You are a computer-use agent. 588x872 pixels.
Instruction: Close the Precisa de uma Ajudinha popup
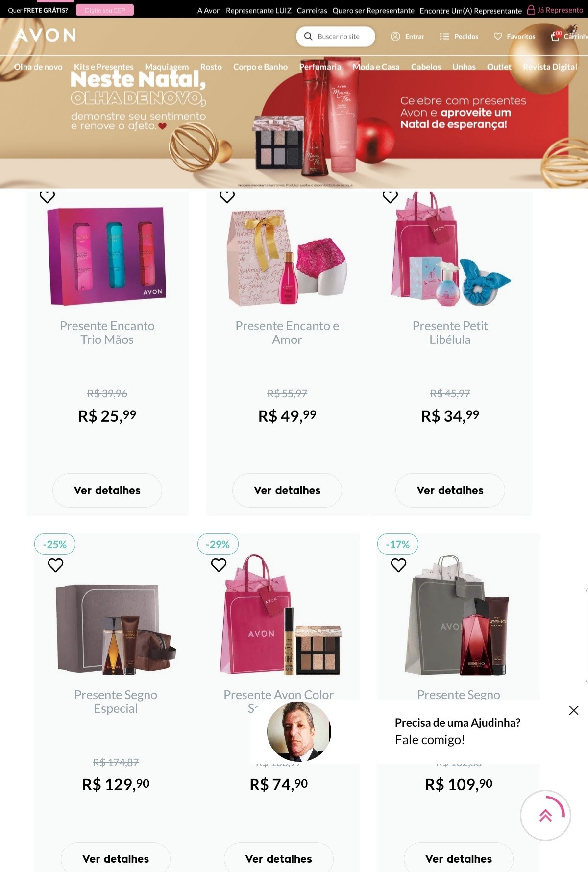tap(574, 710)
